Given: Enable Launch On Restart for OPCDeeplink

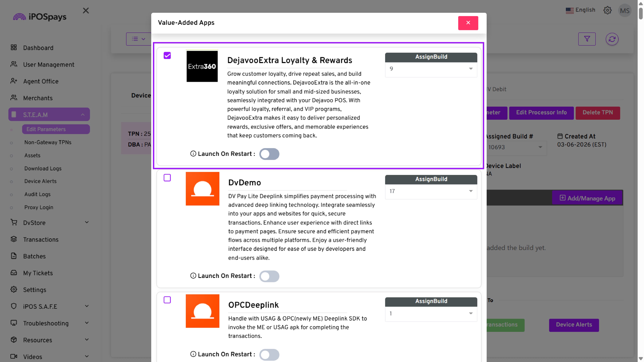Looking at the screenshot, I should click(x=269, y=354).
